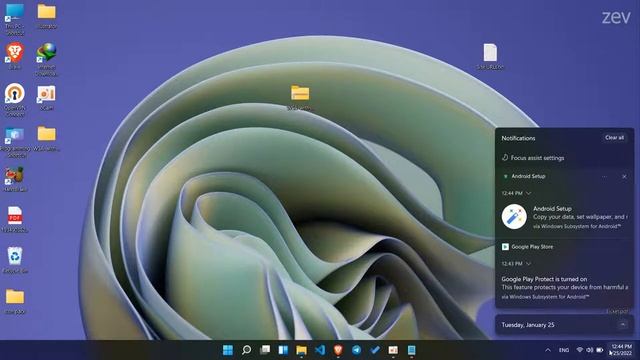Show hidden tray icons chevron

tap(548, 350)
